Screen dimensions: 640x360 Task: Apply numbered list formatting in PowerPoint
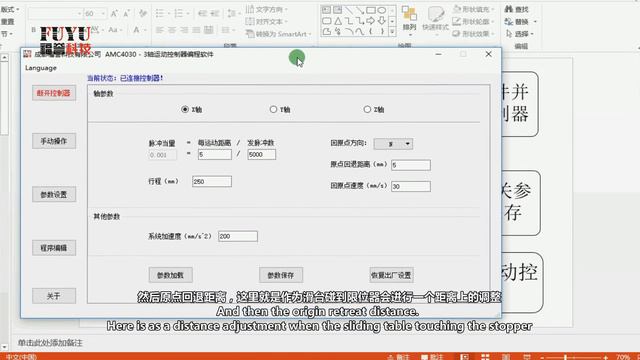pos(179,13)
